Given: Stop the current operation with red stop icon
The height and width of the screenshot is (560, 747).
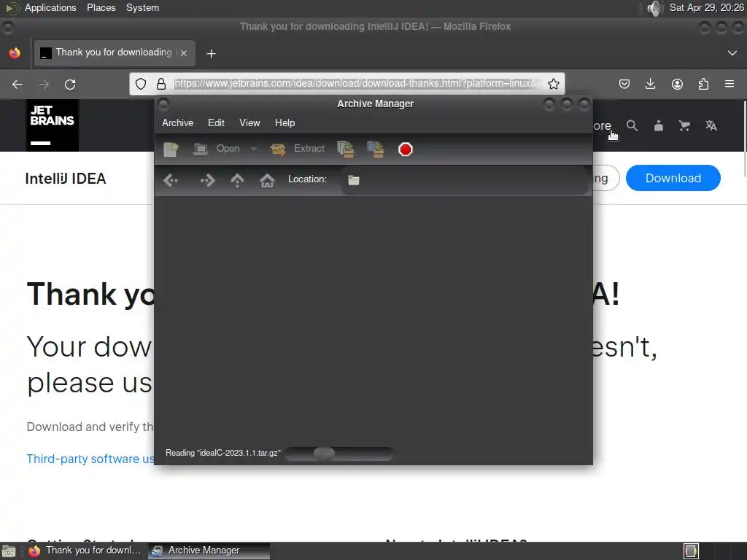Looking at the screenshot, I should coord(406,149).
